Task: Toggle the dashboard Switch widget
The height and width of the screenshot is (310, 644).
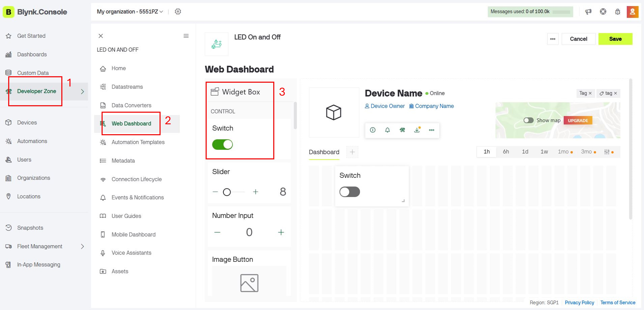Action: tap(350, 192)
